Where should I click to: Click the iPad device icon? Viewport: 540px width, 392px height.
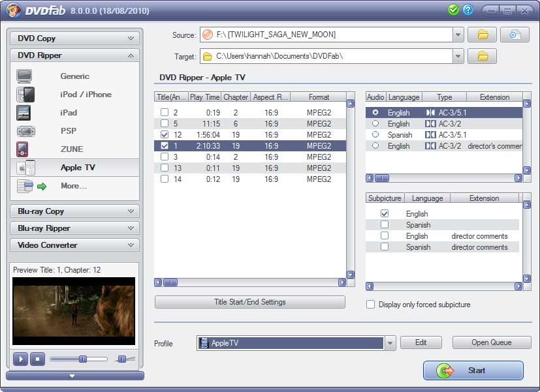24,113
